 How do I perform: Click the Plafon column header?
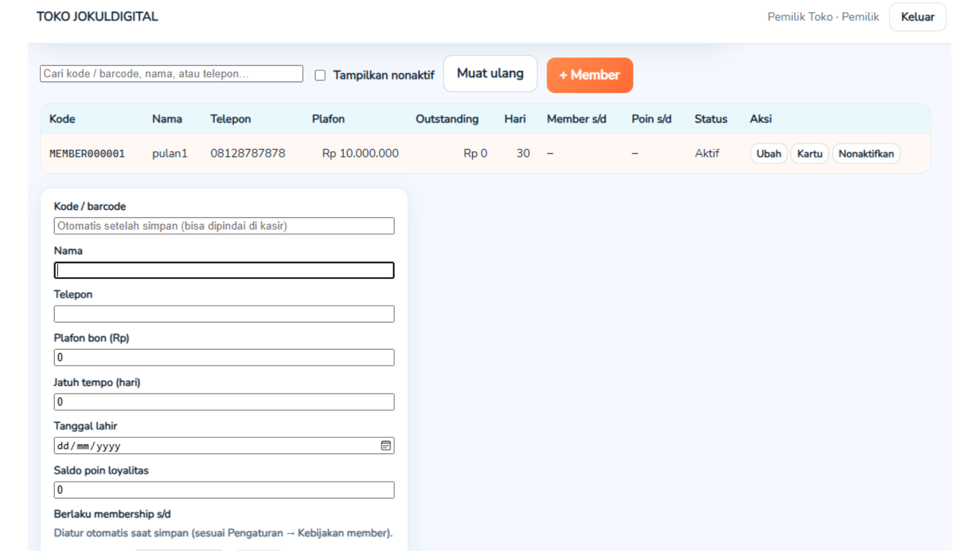(328, 119)
